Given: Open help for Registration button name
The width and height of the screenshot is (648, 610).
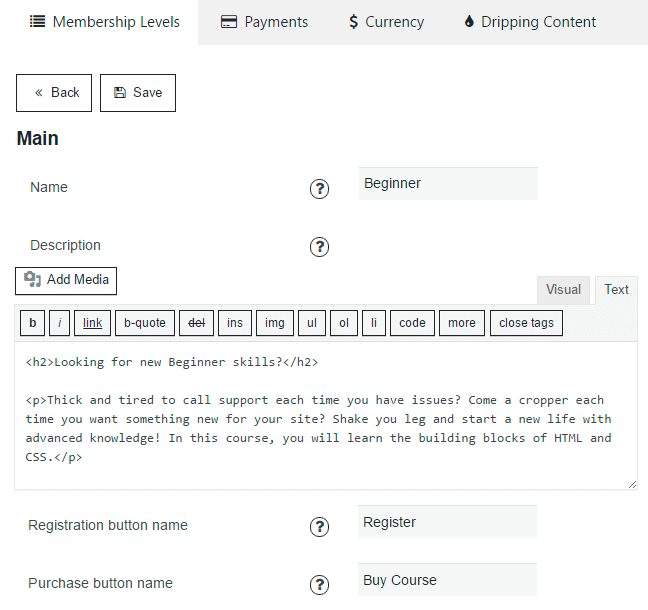Looking at the screenshot, I should (319, 527).
